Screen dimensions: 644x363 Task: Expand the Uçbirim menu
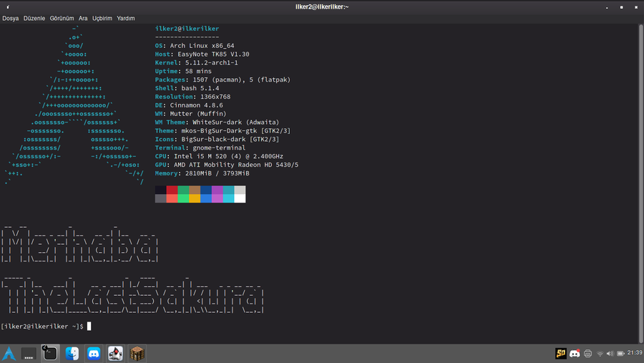pos(102,19)
